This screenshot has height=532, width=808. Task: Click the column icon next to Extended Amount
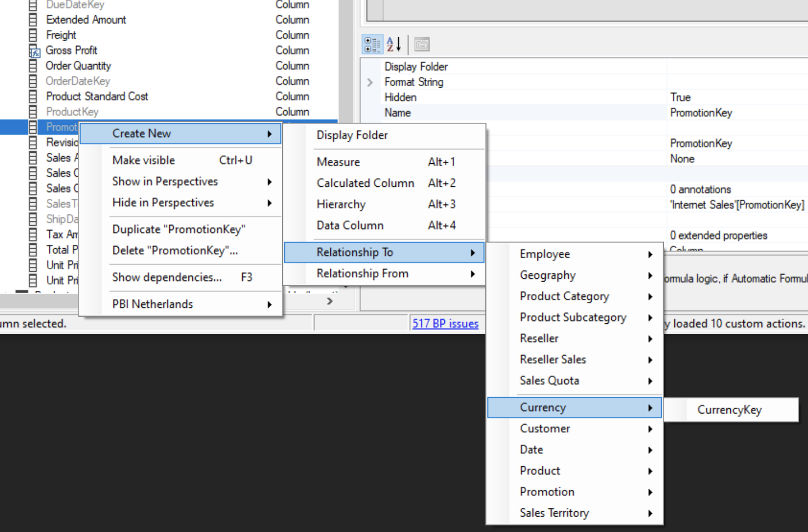tap(33, 19)
